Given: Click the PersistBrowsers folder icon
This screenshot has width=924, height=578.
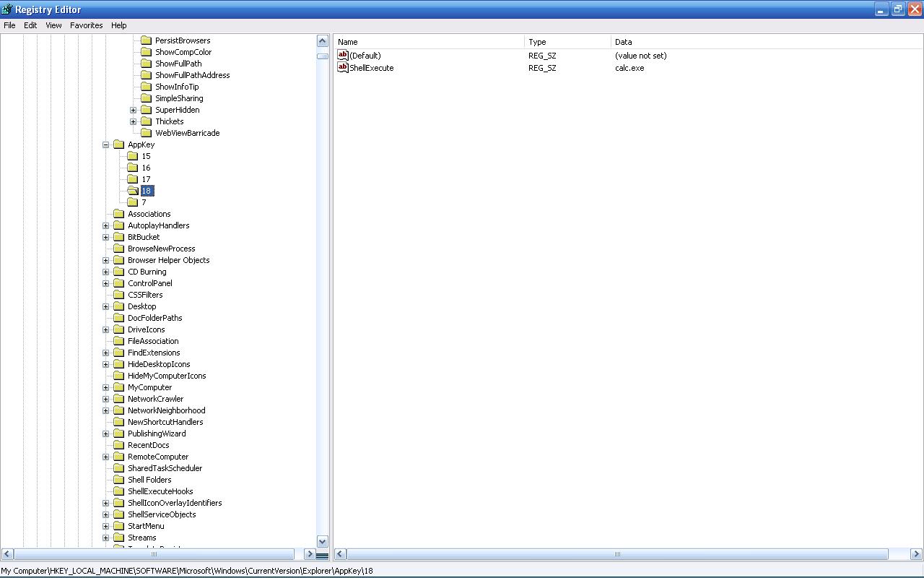Looking at the screenshot, I should click(x=147, y=40).
